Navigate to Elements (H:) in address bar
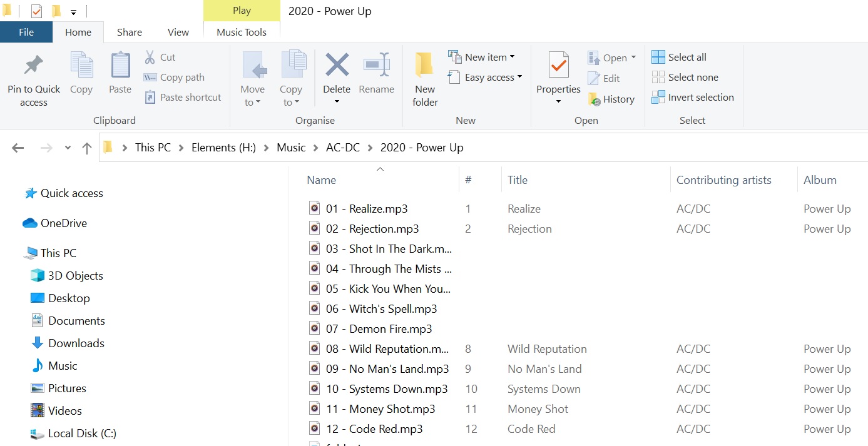The image size is (868, 446). pos(223,148)
